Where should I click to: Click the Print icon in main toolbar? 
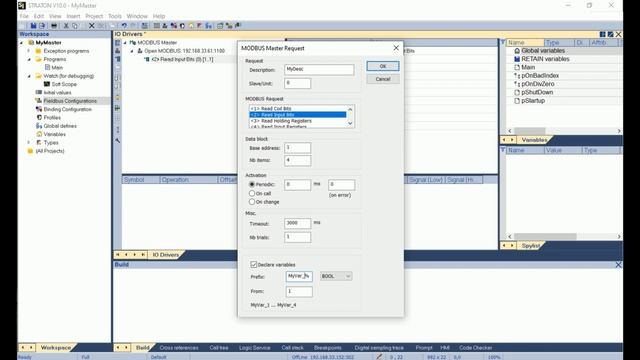coord(54,26)
